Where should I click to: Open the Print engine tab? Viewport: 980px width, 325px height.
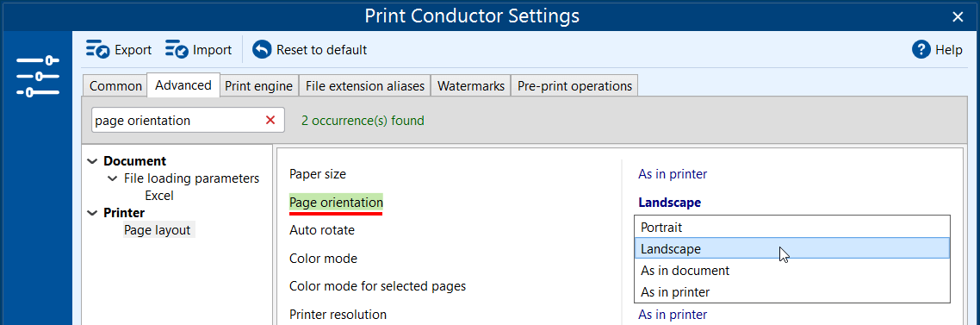coord(258,86)
